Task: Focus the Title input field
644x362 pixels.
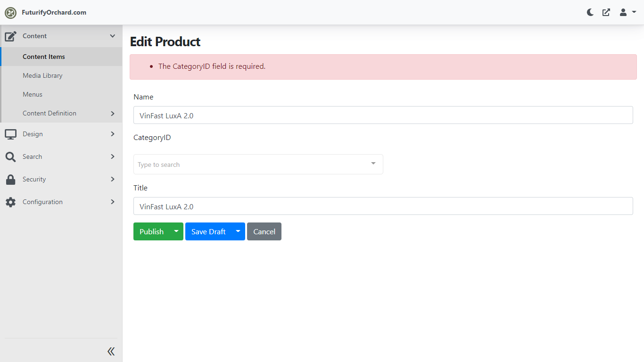Action: tap(383, 206)
